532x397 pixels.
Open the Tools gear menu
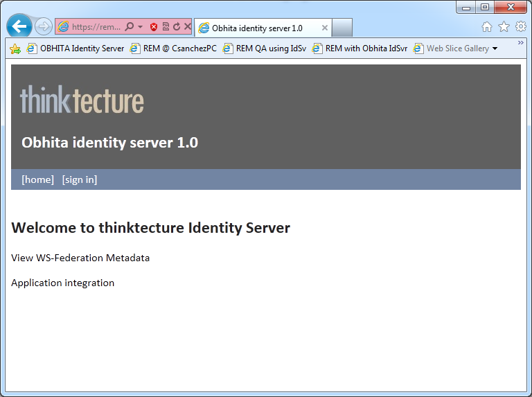click(520, 26)
